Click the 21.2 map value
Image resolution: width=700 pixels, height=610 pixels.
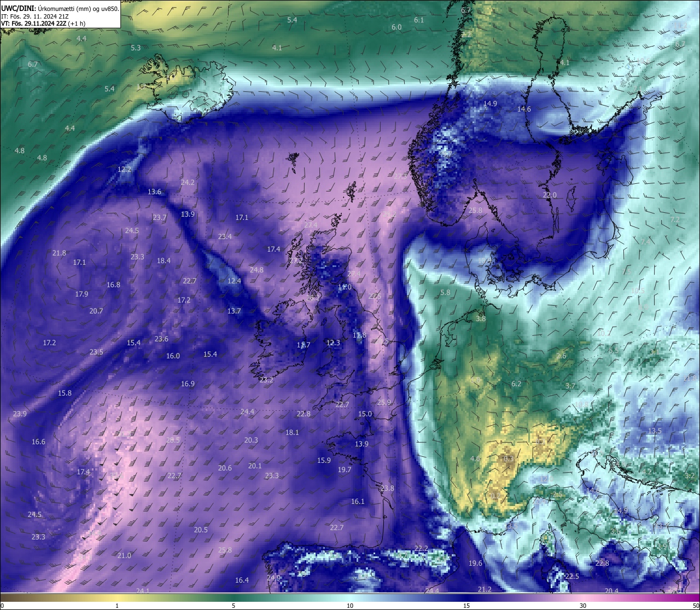click(485, 590)
